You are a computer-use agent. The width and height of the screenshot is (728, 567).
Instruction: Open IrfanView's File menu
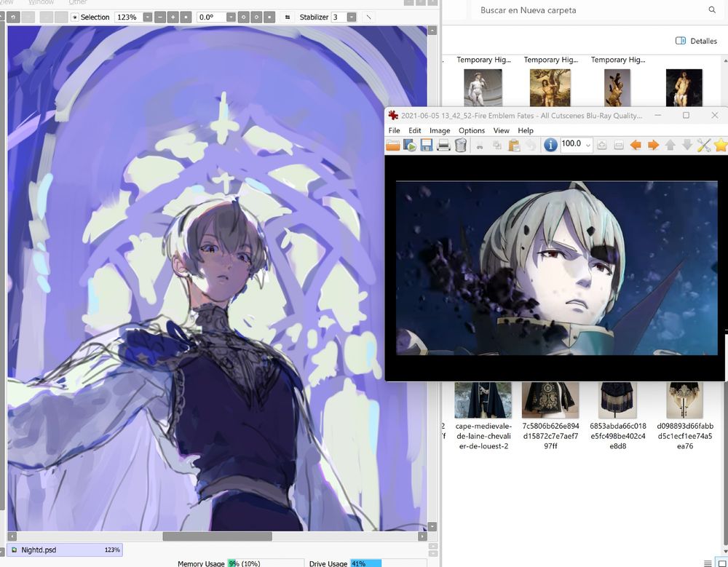point(394,130)
